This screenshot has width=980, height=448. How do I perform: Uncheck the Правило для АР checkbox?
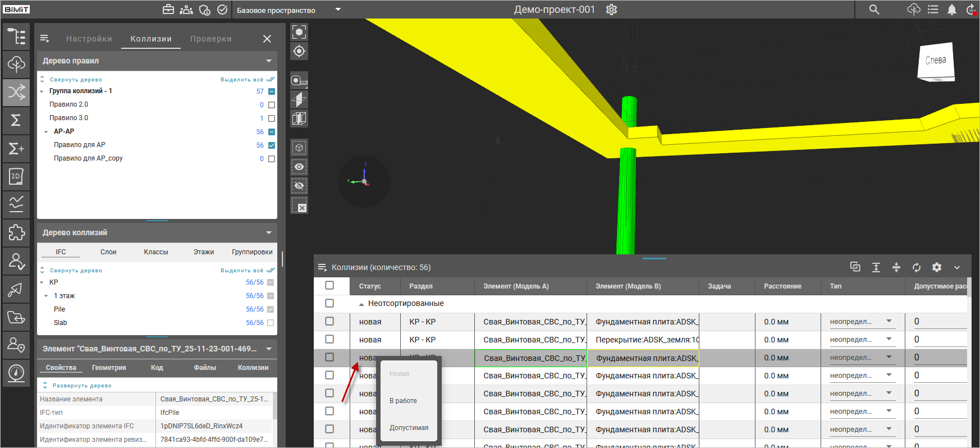(272, 145)
